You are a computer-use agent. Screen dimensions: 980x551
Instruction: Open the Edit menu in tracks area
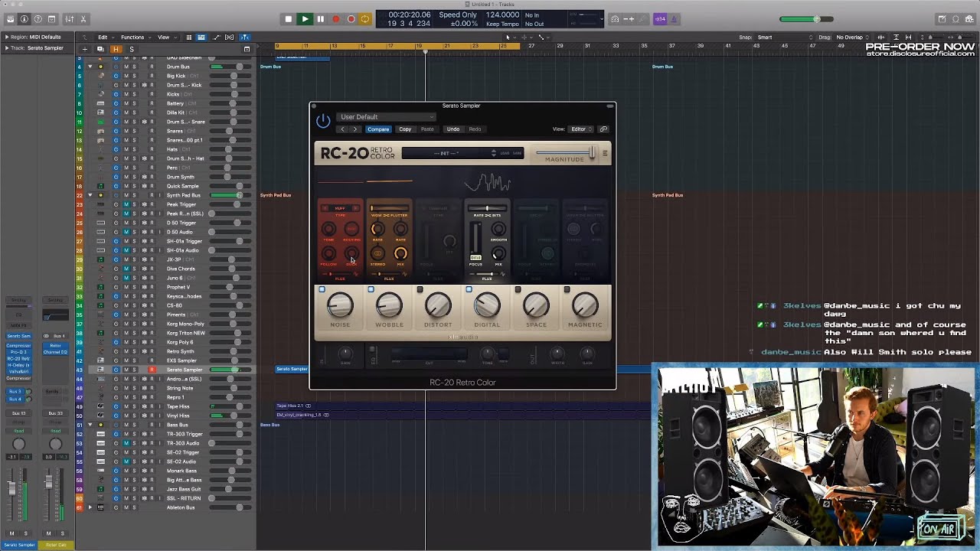click(106, 37)
